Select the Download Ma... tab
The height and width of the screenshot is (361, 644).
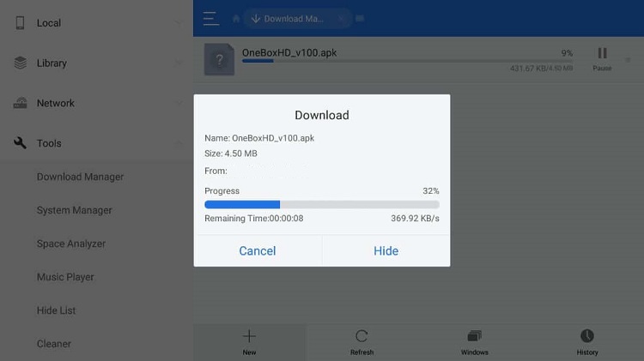298,19
